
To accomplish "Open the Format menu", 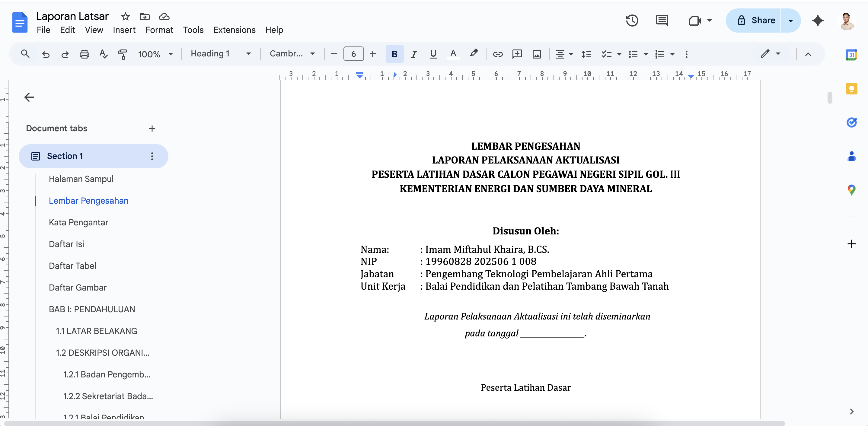I will (159, 30).
